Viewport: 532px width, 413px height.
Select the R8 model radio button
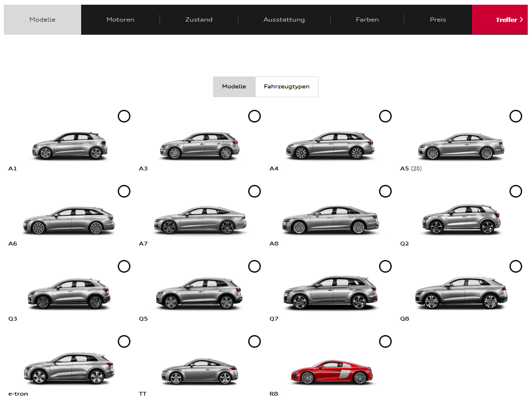point(385,341)
